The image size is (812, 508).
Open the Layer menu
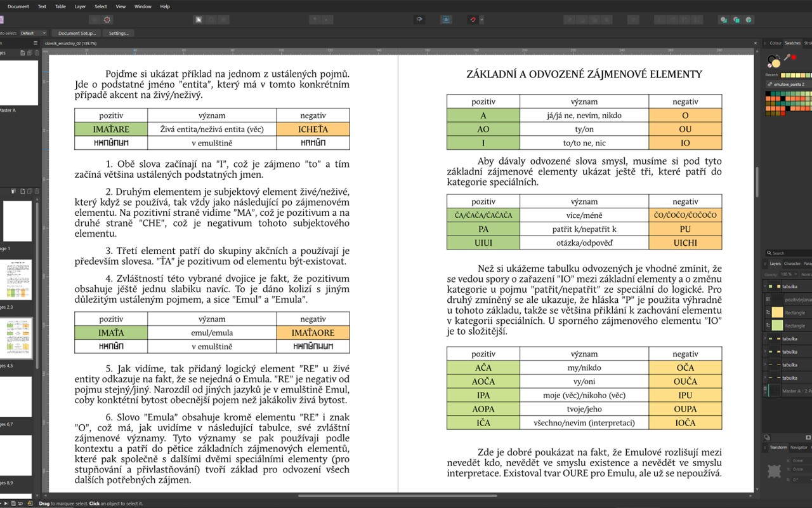80,6
